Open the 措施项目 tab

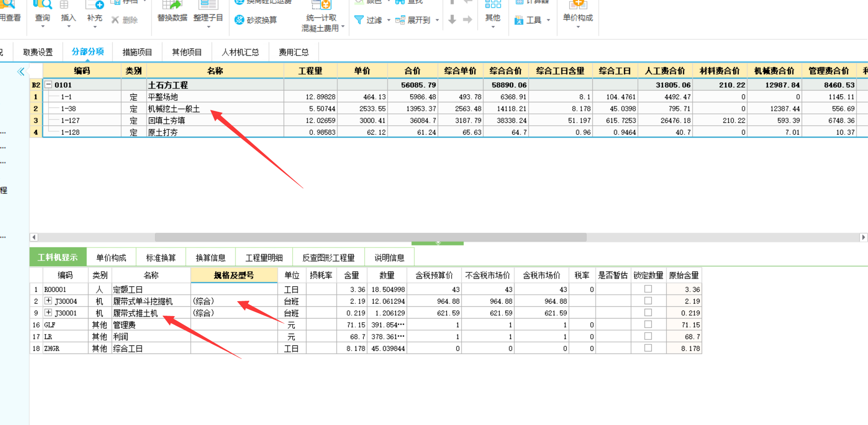coord(137,52)
